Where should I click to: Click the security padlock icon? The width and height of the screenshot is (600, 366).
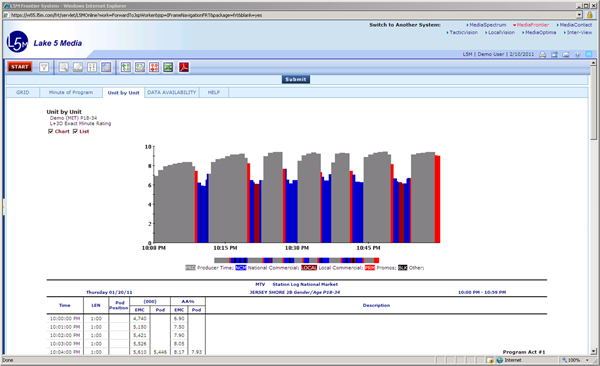[590, 15]
